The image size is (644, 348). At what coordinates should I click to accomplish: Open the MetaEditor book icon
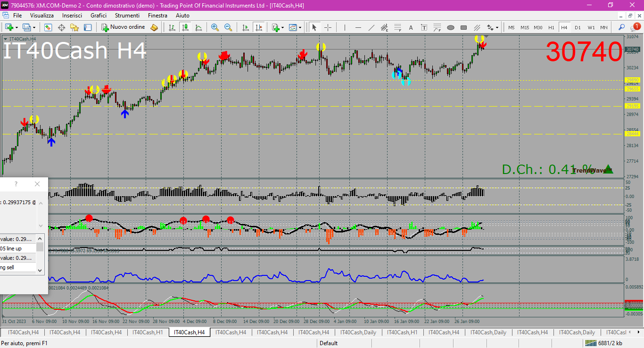click(x=154, y=27)
